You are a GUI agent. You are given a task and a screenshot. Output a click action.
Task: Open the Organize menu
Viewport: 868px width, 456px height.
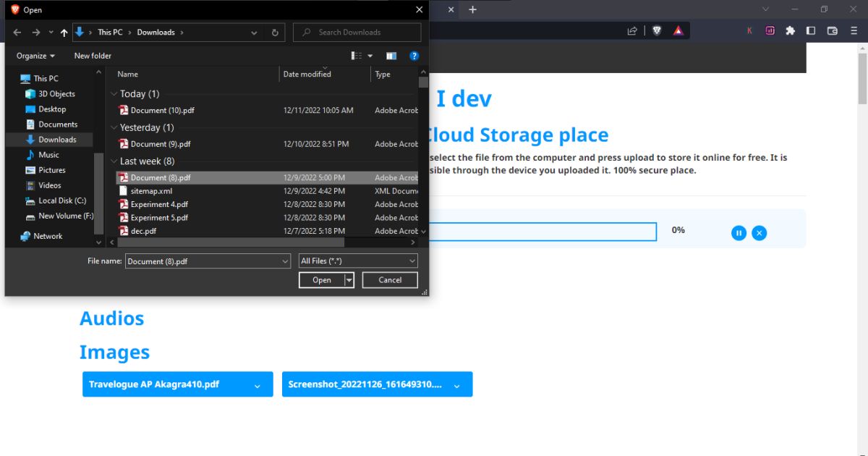click(x=35, y=56)
